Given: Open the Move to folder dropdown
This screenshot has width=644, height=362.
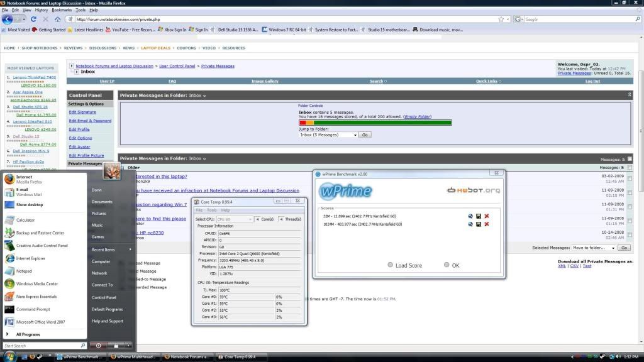Looking at the screenshot, I should pyautogui.click(x=594, y=248).
